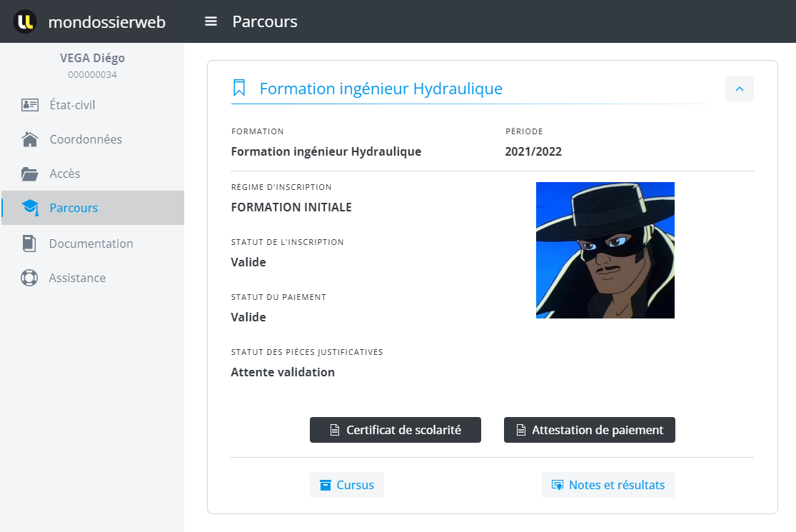Open the Assistance menu entry

(77, 278)
